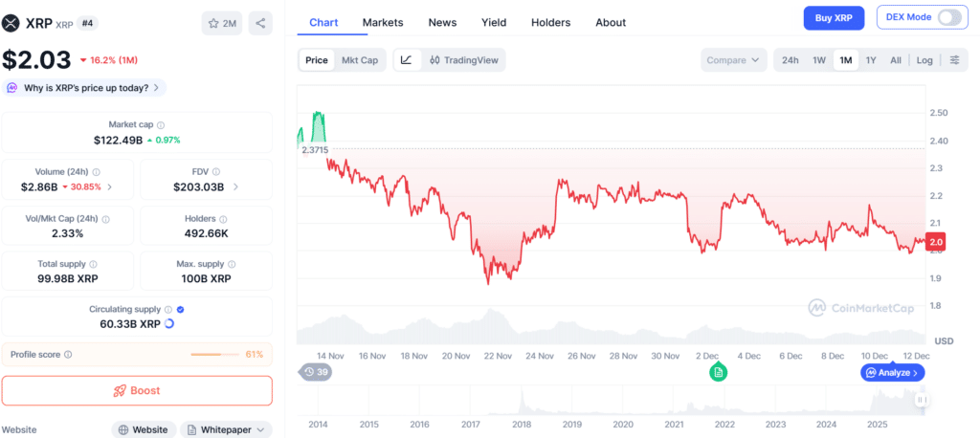Set chart range to 1W
This screenshot has width=980, height=438.
[x=819, y=60]
